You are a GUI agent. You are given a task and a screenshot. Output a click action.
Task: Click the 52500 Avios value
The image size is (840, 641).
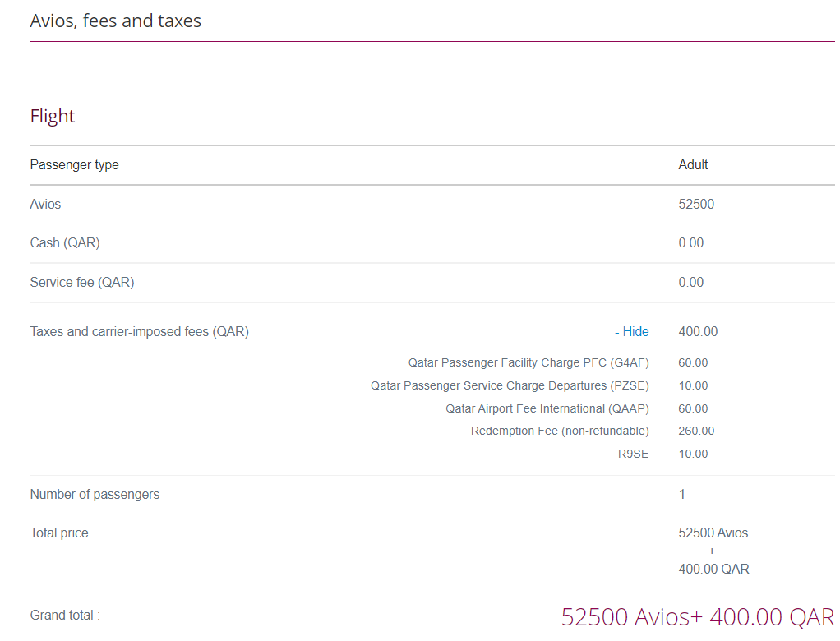[696, 204]
